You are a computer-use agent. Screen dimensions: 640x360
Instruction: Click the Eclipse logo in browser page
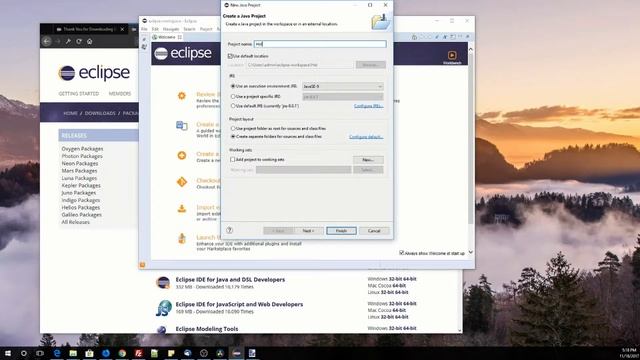pyautogui.click(x=94, y=73)
